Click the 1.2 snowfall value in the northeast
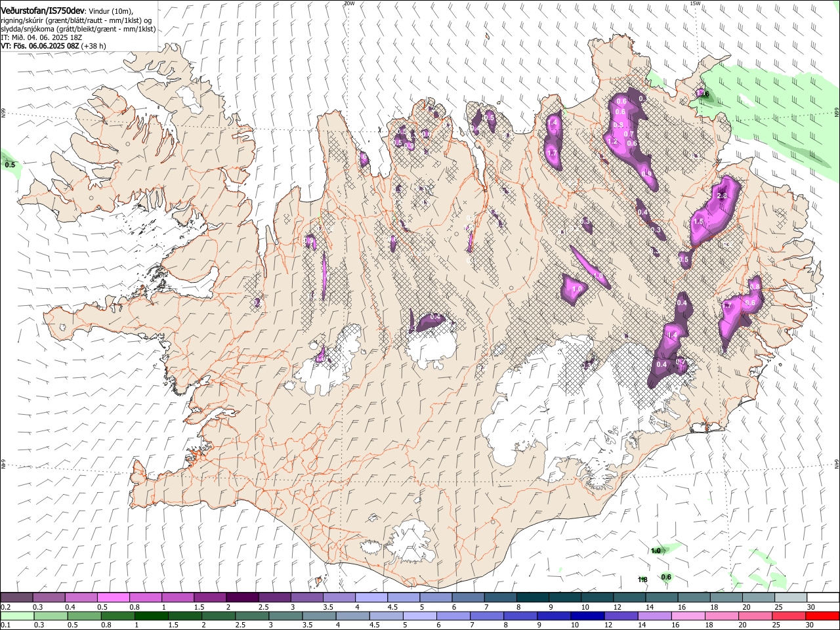This screenshot has width=840, height=630. coord(613,141)
